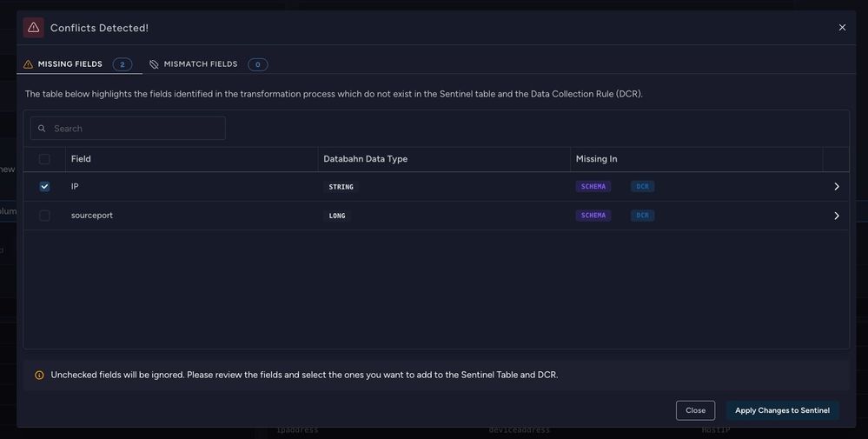Click the SCHEMA badge in the sourceport row

(593, 216)
